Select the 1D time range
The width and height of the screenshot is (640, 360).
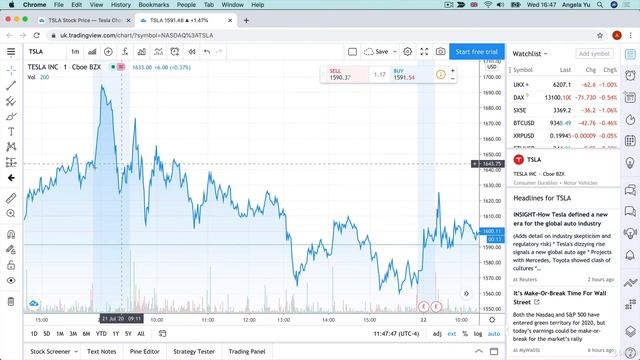(x=34, y=334)
